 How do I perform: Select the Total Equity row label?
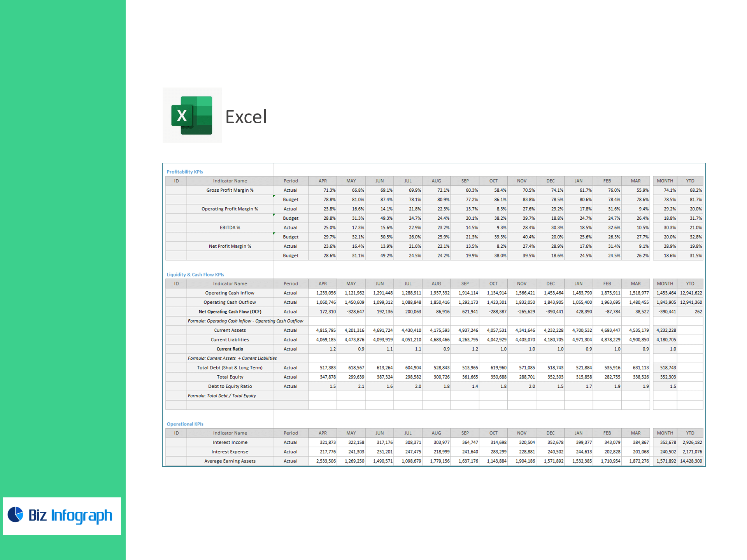coord(230,377)
